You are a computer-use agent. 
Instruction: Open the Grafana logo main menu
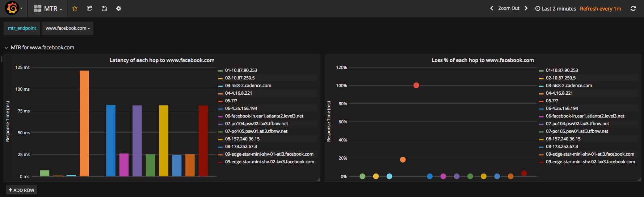click(x=13, y=8)
